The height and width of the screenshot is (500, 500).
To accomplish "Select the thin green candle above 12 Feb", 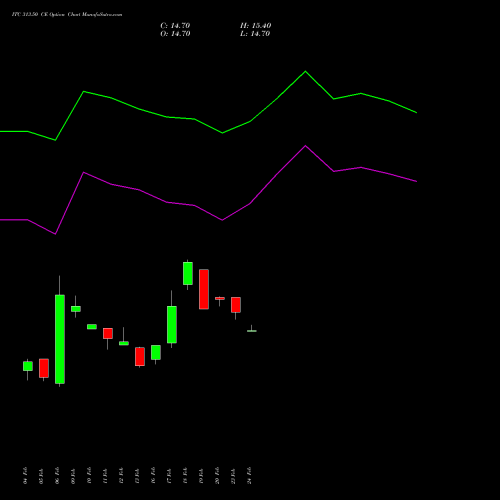I will pos(124,343).
